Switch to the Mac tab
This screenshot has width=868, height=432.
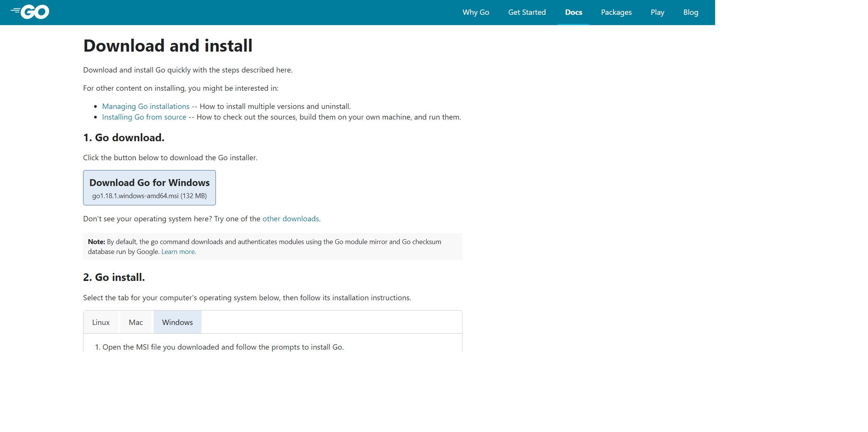tap(136, 322)
